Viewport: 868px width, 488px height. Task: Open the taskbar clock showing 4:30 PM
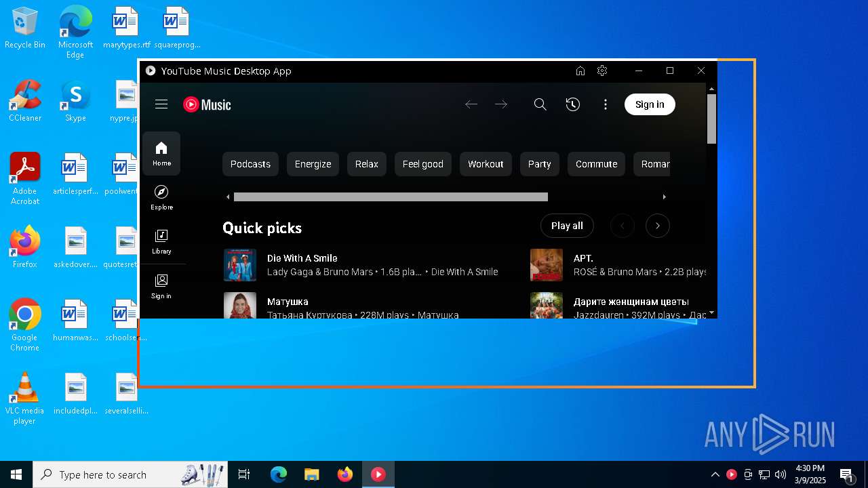pos(810,474)
